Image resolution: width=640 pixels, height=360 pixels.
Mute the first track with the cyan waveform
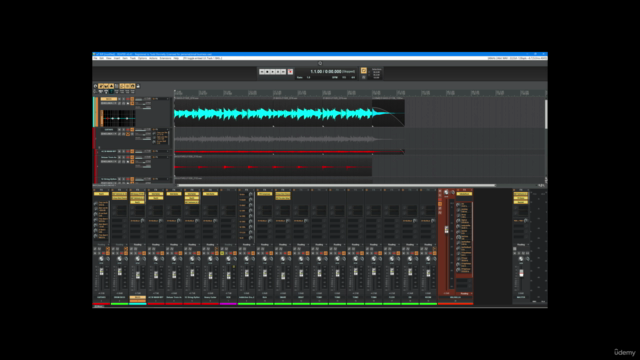click(x=119, y=99)
